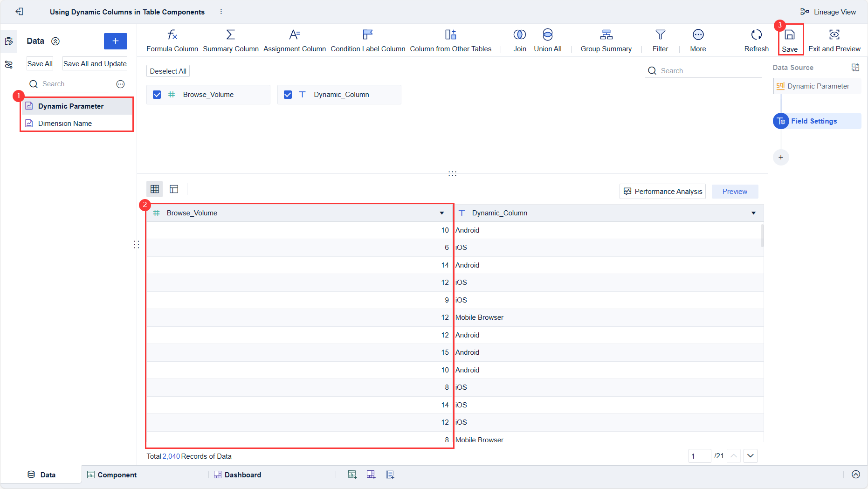Click the Preview button
Image resolution: width=868 pixels, height=489 pixels.
[734, 191]
